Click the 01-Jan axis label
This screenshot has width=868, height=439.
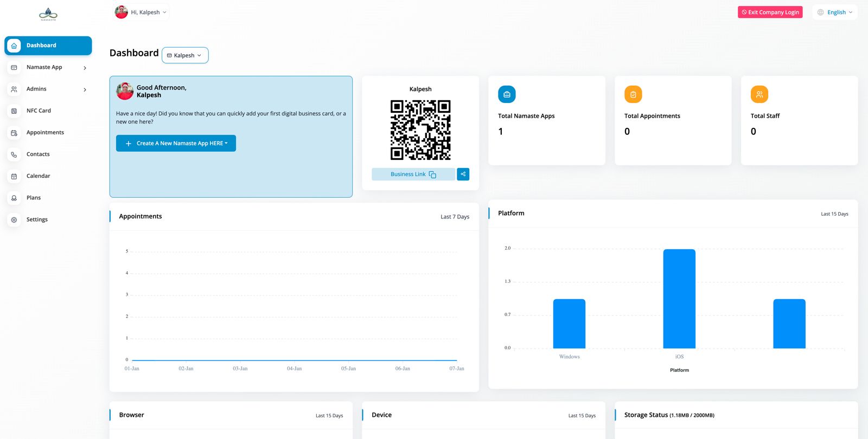pyautogui.click(x=132, y=369)
